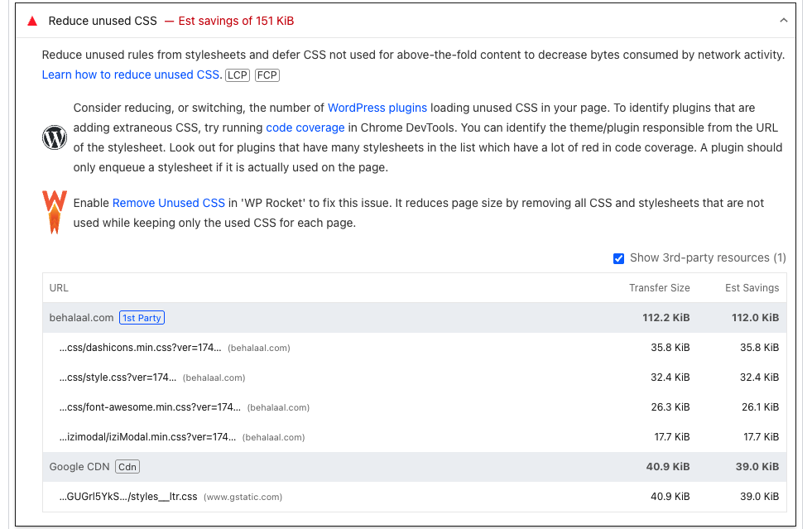
Task: Click the WordPress logo icon
Action: [55, 137]
